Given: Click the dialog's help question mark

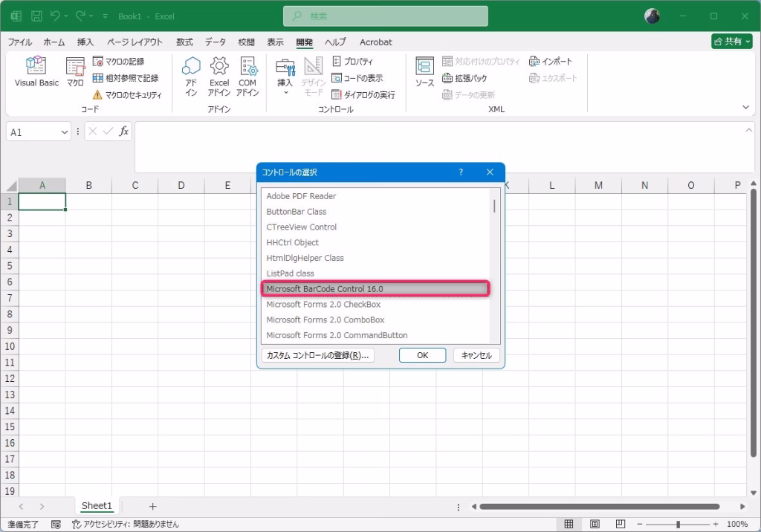Looking at the screenshot, I should pos(461,172).
